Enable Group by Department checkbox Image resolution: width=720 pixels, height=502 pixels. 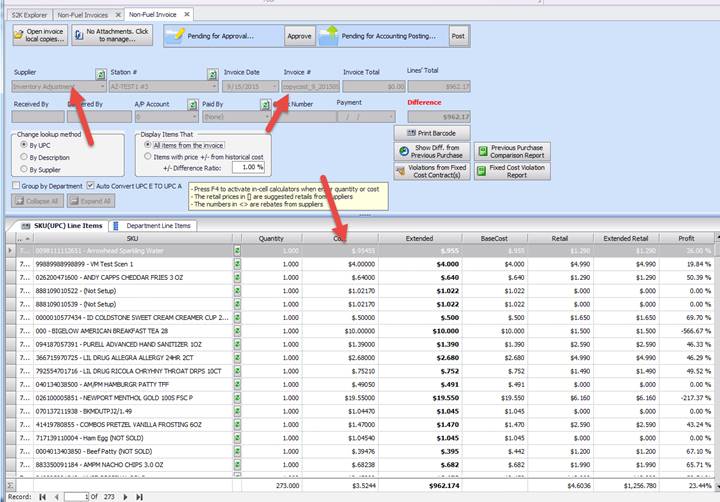16,185
